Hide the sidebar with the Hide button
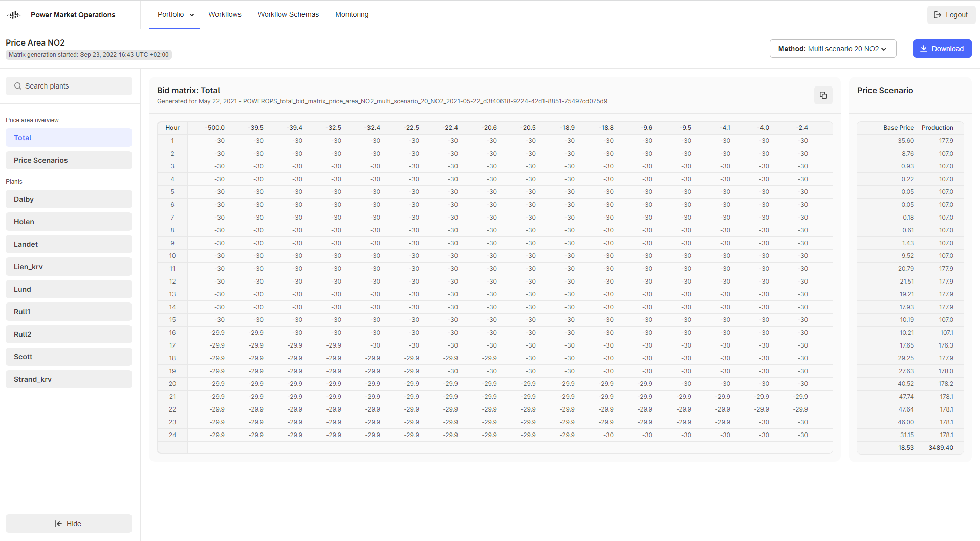The image size is (980, 541). (x=69, y=524)
